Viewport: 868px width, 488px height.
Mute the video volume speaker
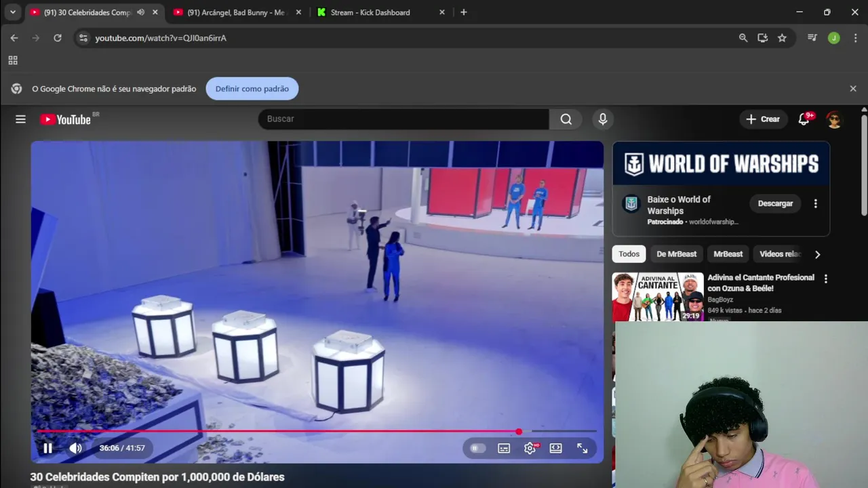[x=75, y=448]
